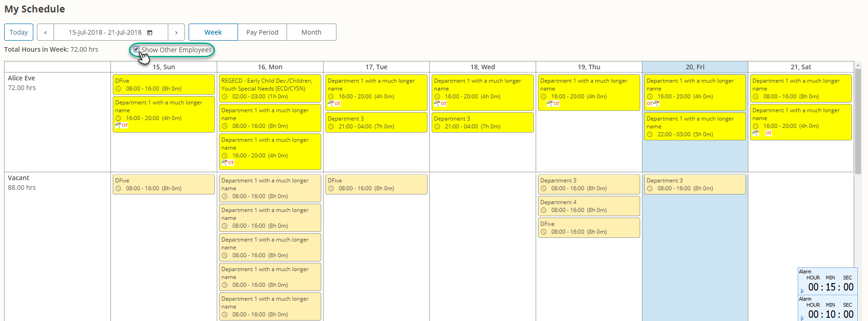Screen dimensions: 868x321
Task: Click the OT badge on Alice Eve's Monday shift
Action: click(x=231, y=163)
